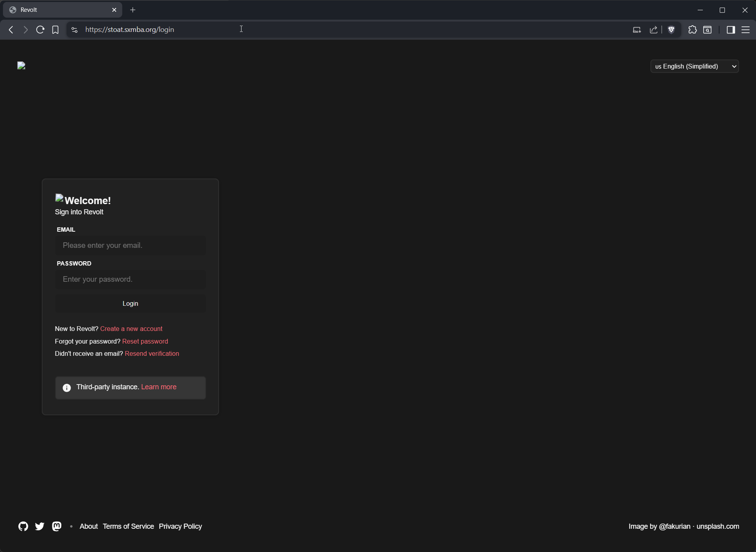Click the address bar URL
This screenshot has width=756, height=552.
point(130,30)
